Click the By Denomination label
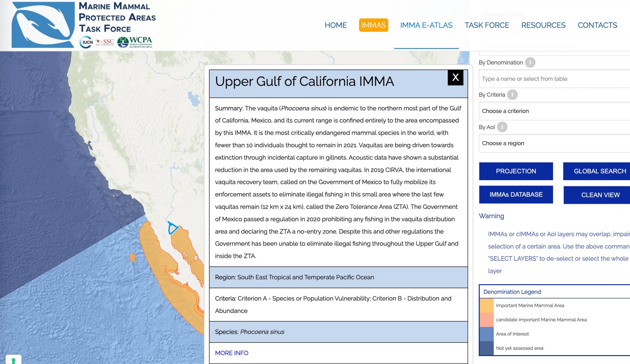This screenshot has height=364, width=630. 501,63
